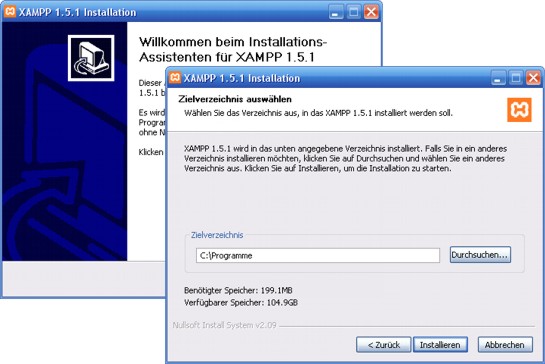Click the Installieren button
545x364 pixels.
[440, 345]
